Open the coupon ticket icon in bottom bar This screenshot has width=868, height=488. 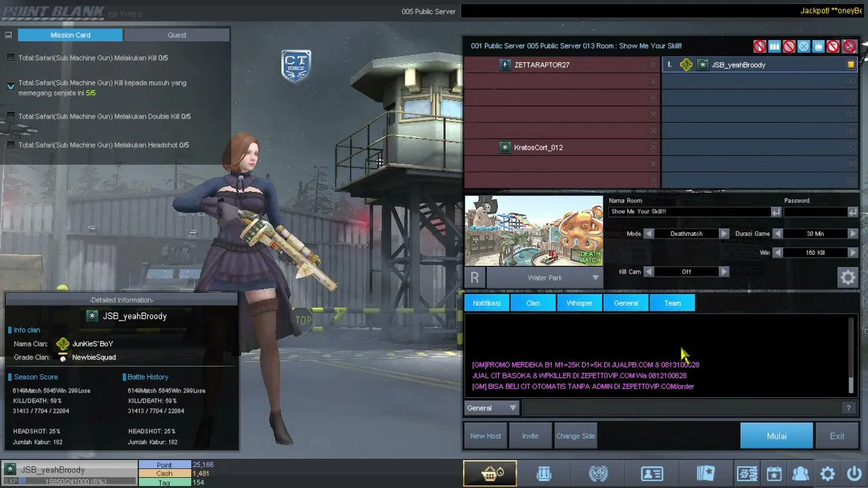point(747,474)
